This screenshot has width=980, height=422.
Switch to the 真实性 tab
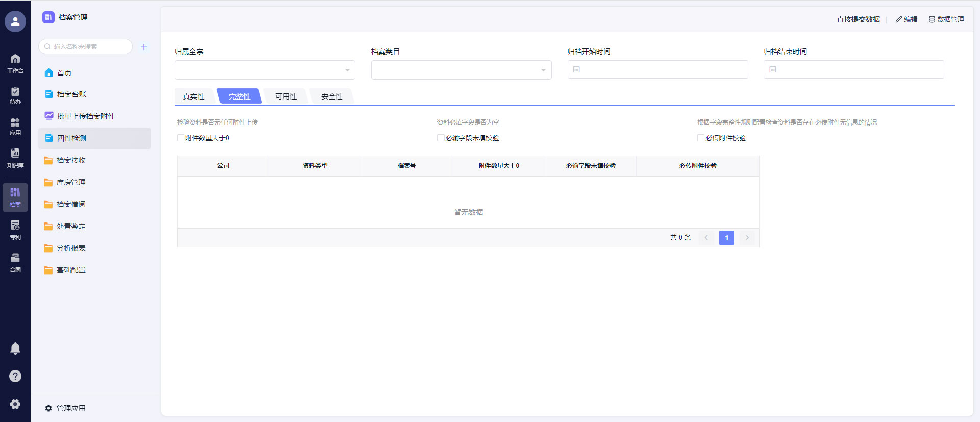[193, 96]
